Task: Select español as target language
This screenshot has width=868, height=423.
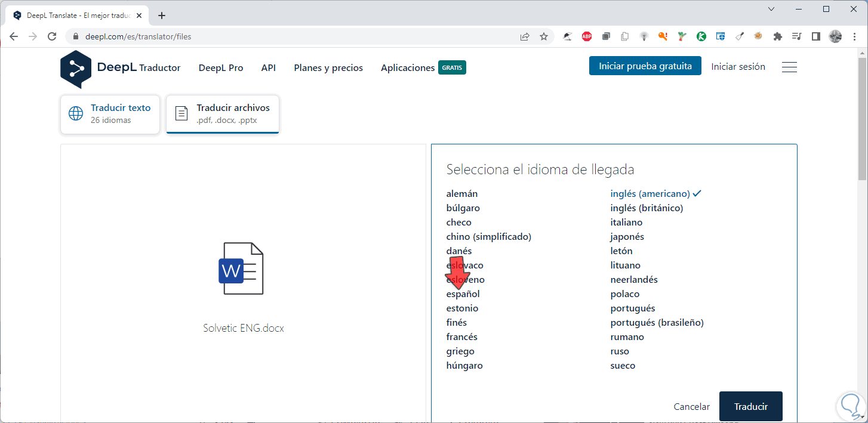Action: 463,294
